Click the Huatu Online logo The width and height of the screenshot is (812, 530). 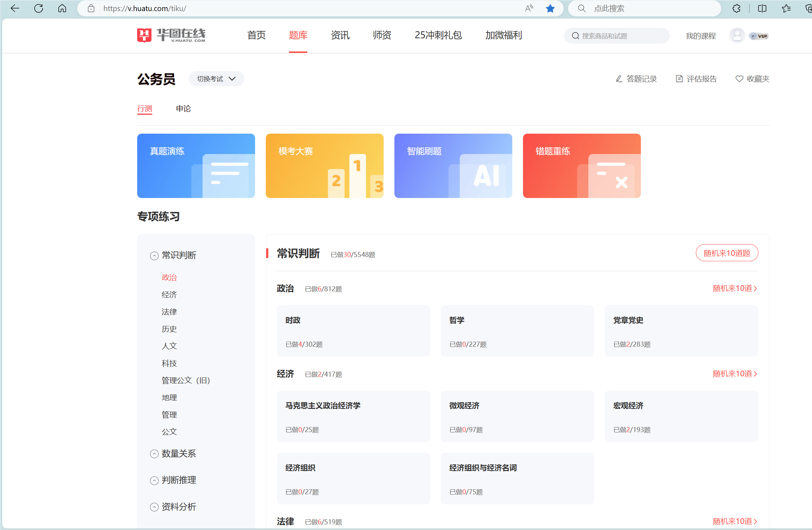coord(171,35)
